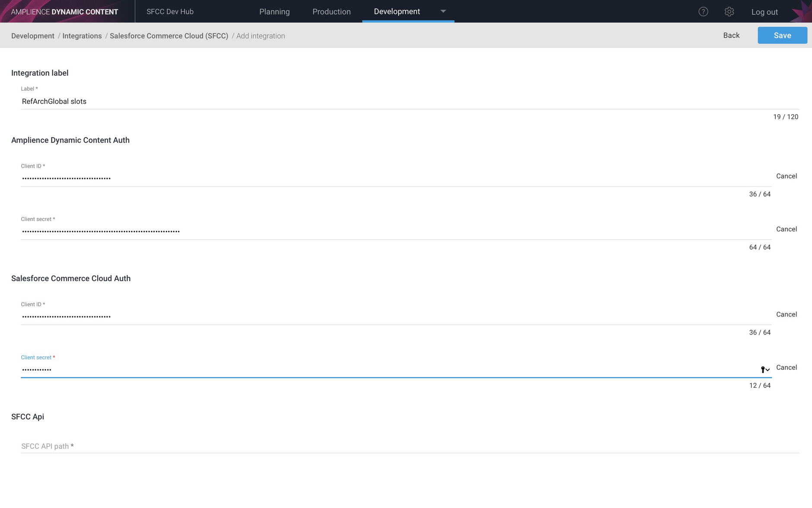Image resolution: width=812 pixels, height=508 pixels.
Task: Cancel the Salesforce Client secret edit
Action: (x=786, y=367)
